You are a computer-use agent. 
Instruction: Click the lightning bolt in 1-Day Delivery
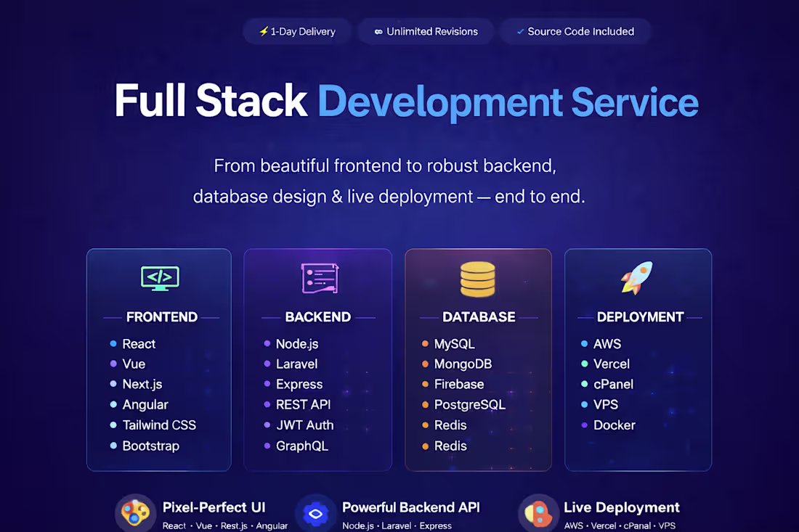click(x=264, y=31)
